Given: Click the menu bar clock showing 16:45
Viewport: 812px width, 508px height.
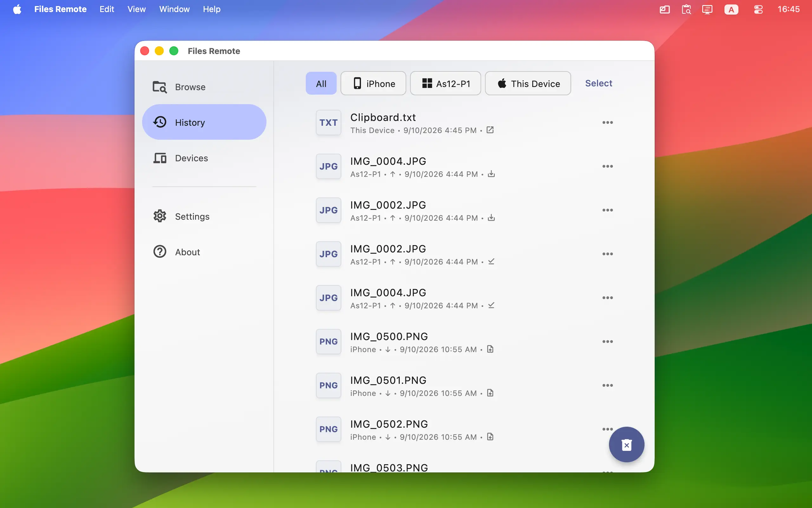Looking at the screenshot, I should tap(789, 9).
